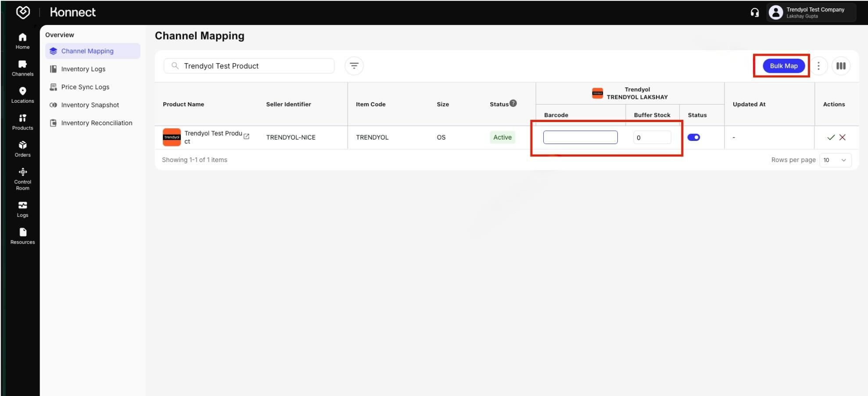Click the Konnect heart logo icon

coord(23,12)
